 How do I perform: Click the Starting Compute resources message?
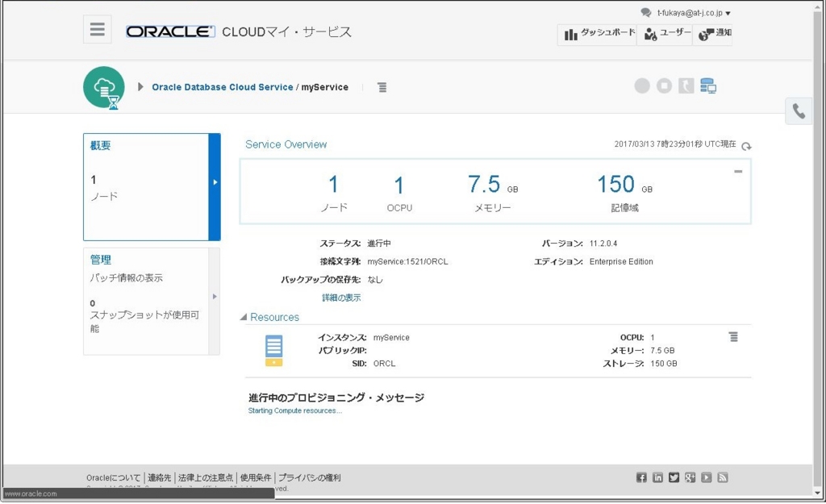[295, 410]
